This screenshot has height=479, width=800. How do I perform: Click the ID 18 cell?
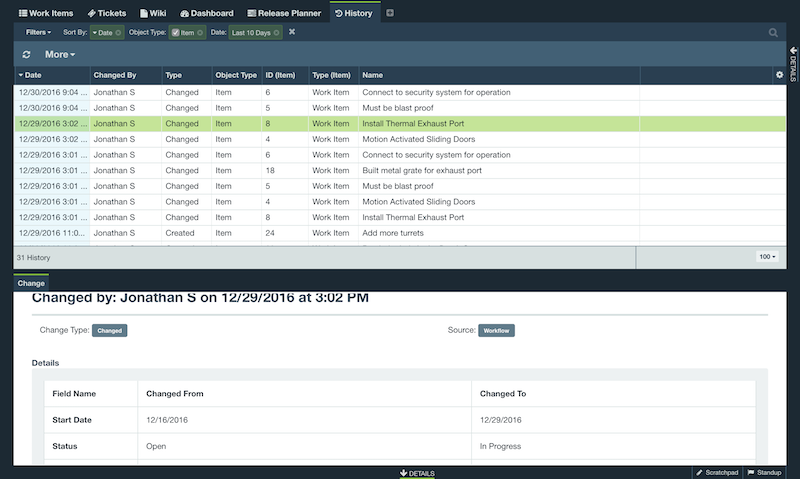tap(285, 170)
